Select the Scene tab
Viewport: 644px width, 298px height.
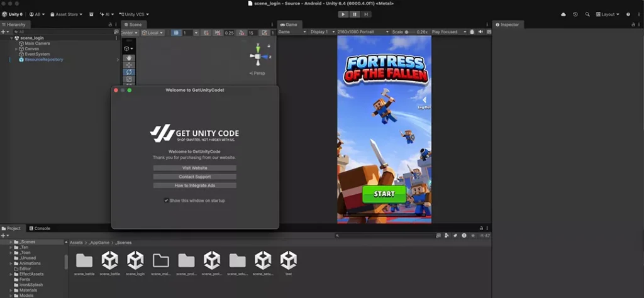133,25
